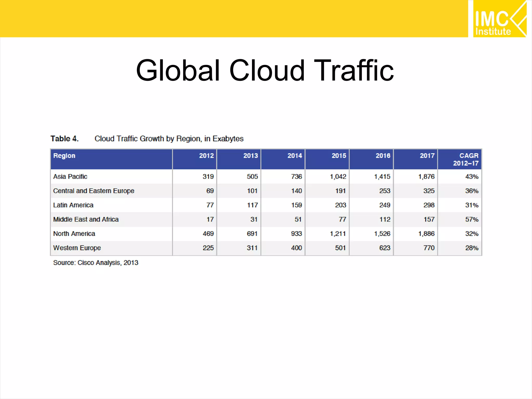The width and height of the screenshot is (532, 399).
Task: Click Latin America 2017 value 298
Action: coord(429,205)
